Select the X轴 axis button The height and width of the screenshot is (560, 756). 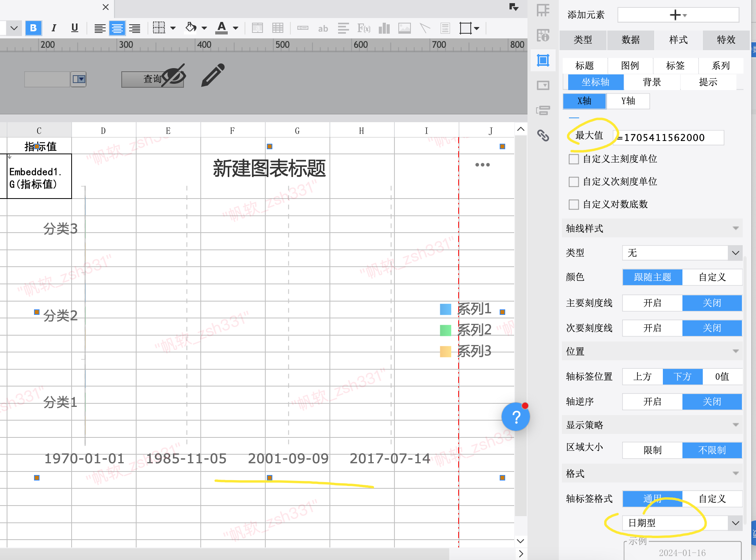pos(585,101)
